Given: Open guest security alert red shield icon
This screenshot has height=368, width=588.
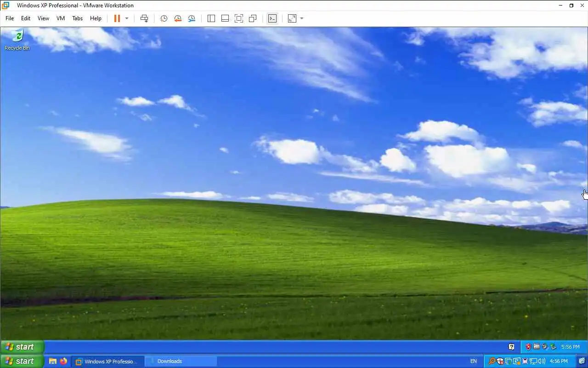Looking at the screenshot, I should (x=528, y=346).
